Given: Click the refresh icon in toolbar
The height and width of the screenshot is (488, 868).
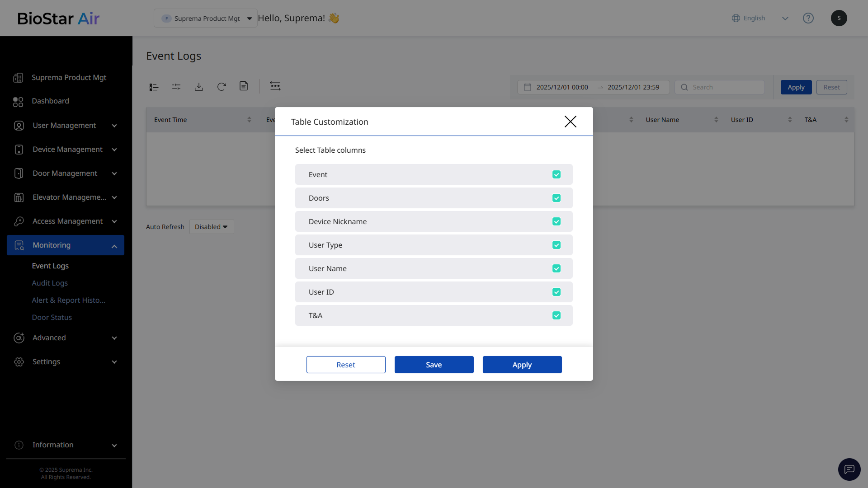Looking at the screenshot, I should pyautogui.click(x=222, y=87).
